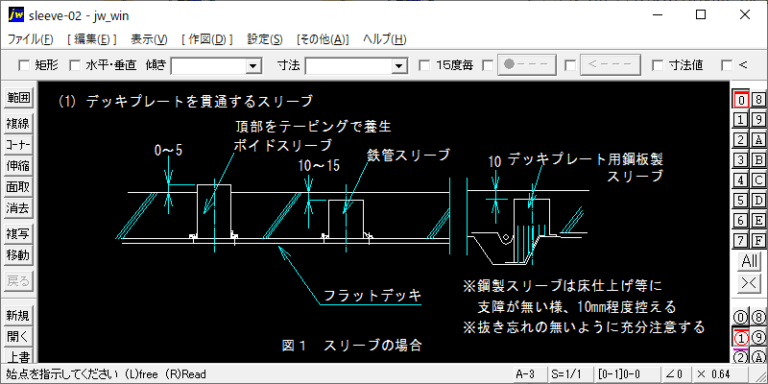Select the 面取 (chamfer) tool
The width and height of the screenshot is (768, 384).
[x=18, y=187]
